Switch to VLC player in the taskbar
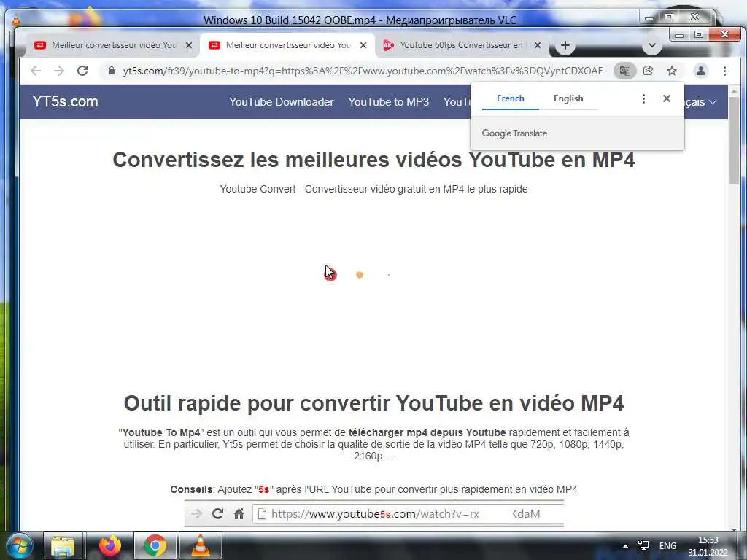This screenshot has height=560, width=747. tap(201, 545)
